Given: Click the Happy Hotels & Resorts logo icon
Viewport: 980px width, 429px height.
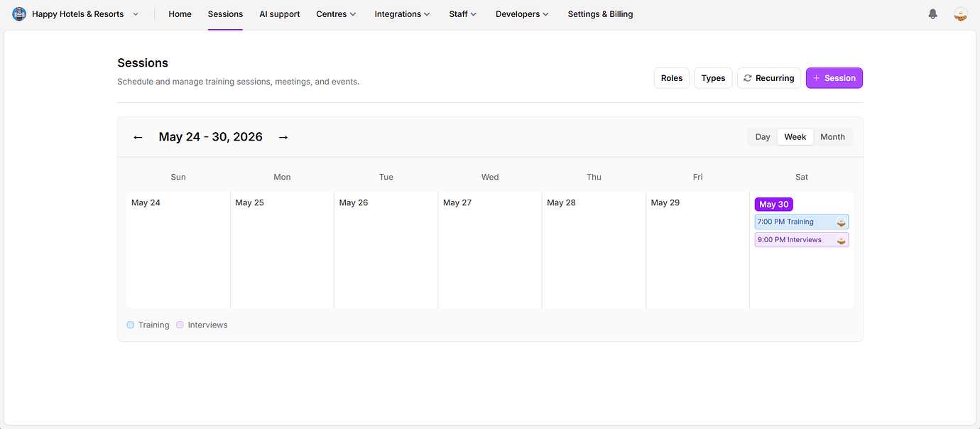Looking at the screenshot, I should (x=19, y=14).
